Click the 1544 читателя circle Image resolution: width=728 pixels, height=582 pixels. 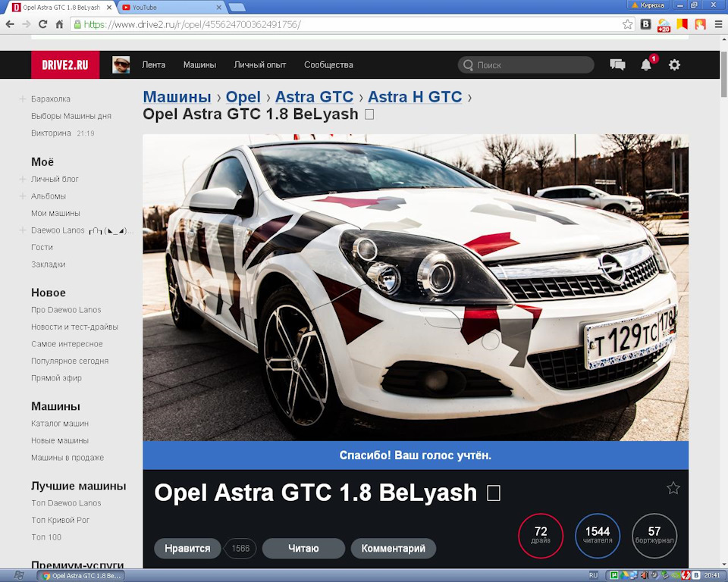[598, 536]
